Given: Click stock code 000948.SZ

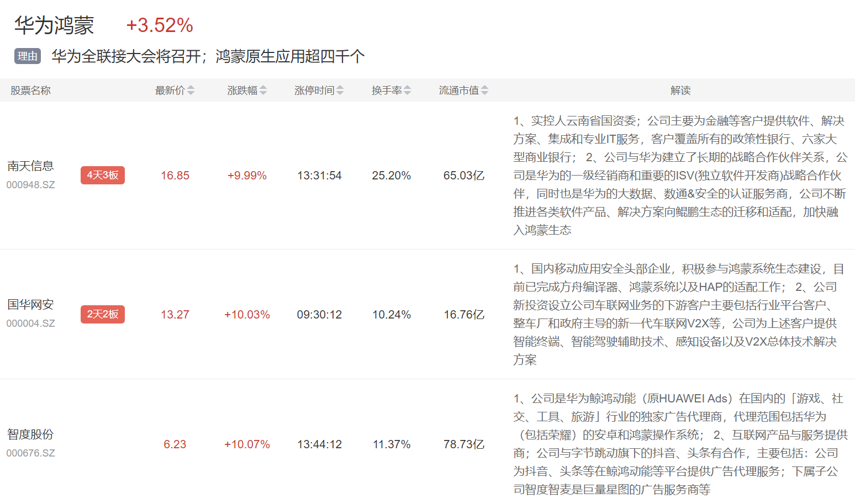Looking at the screenshot, I should 30,185.
